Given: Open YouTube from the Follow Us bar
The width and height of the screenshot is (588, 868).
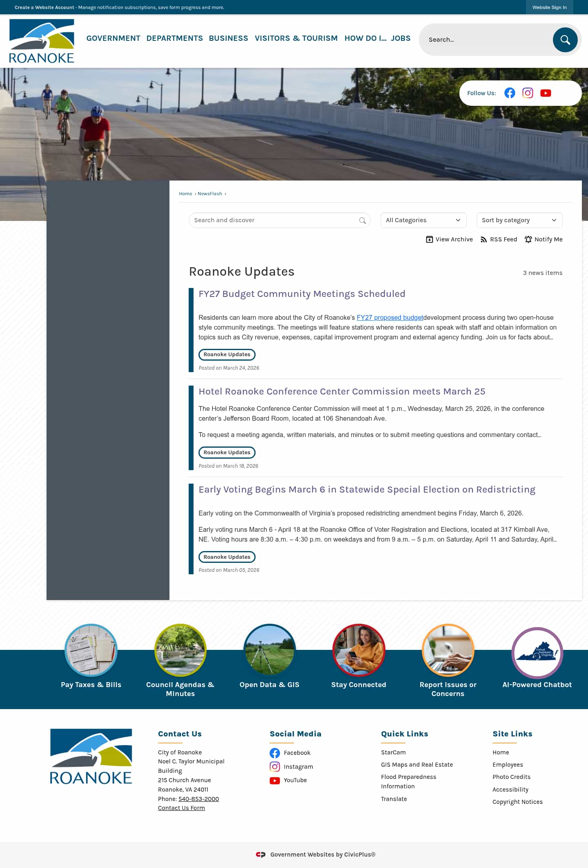Looking at the screenshot, I should point(546,93).
